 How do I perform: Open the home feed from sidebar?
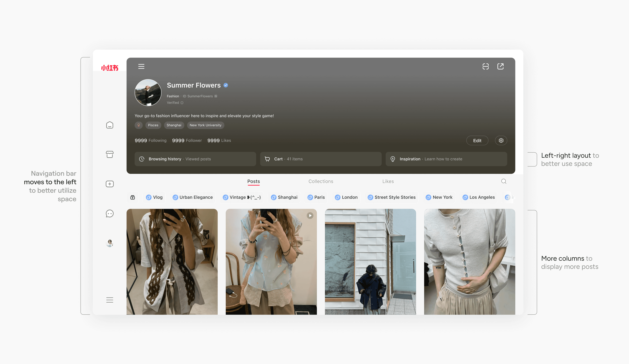pos(110,125)
